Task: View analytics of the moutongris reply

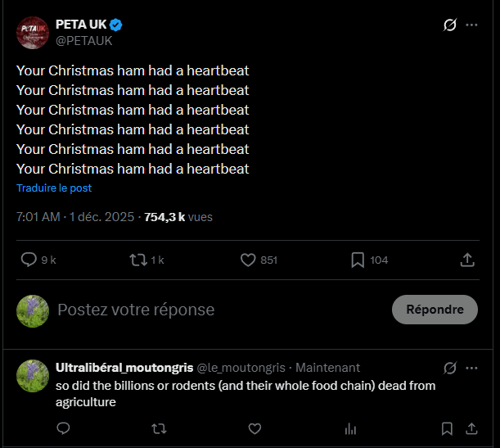Action: click(x=350, y=428)
